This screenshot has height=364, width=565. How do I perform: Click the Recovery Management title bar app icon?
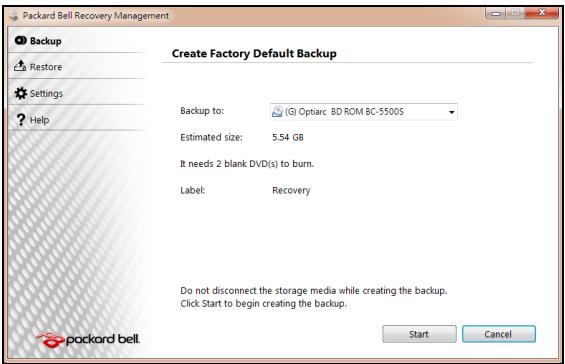[14, 16]
